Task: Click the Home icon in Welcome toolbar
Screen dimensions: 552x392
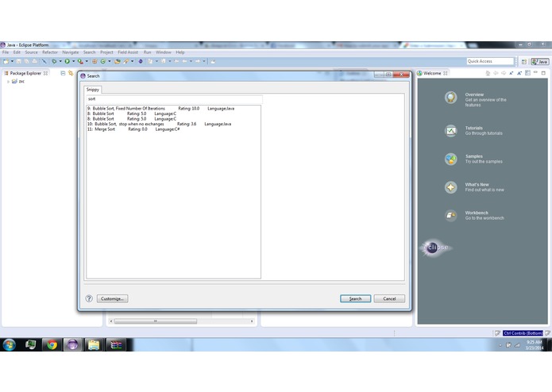Action: (x=488, y=73)
